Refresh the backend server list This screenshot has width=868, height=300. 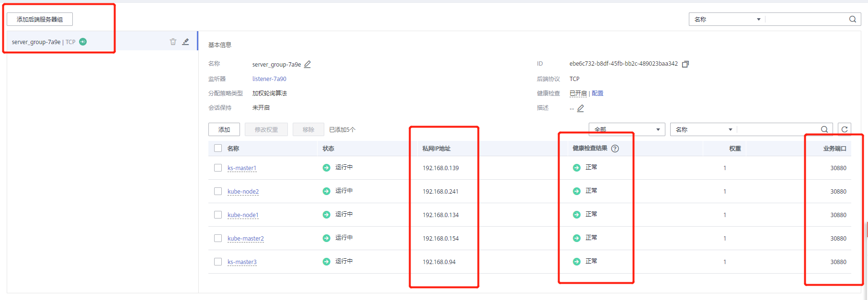tap(845, 129)
